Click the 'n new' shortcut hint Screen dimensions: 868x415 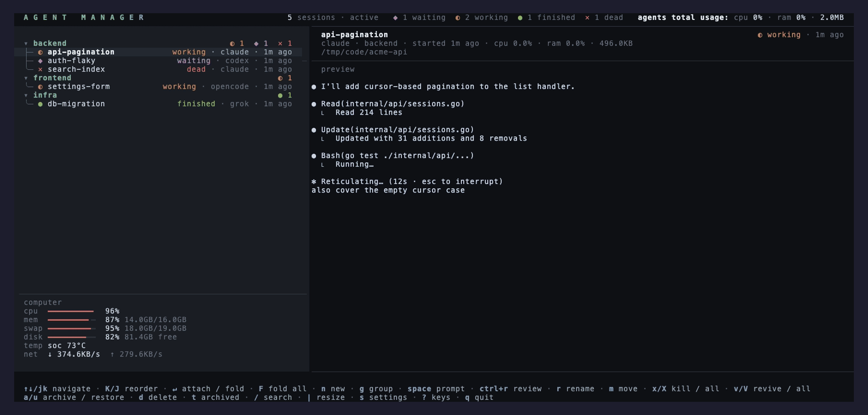pos(333,389)
